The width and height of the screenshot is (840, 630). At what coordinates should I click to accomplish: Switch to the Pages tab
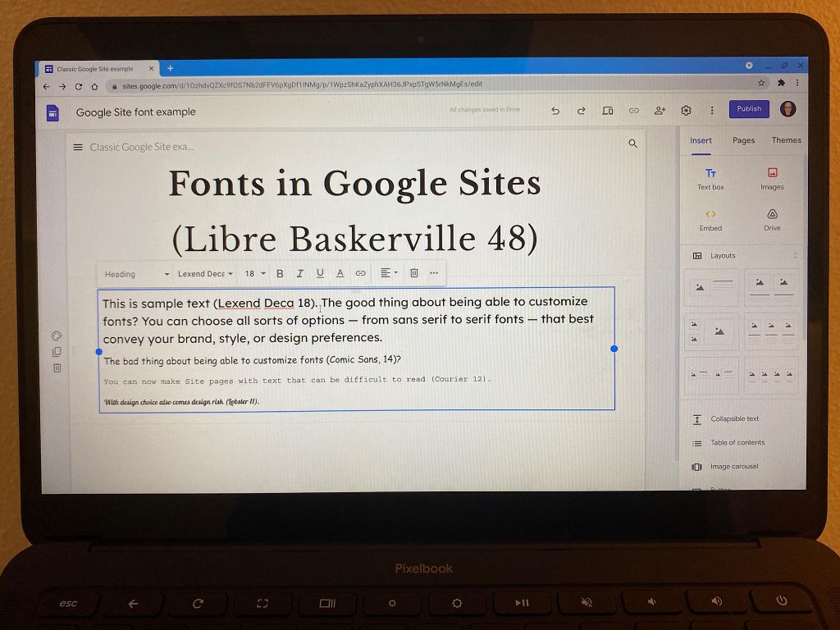pyautogui.click(x=743, y=140)
